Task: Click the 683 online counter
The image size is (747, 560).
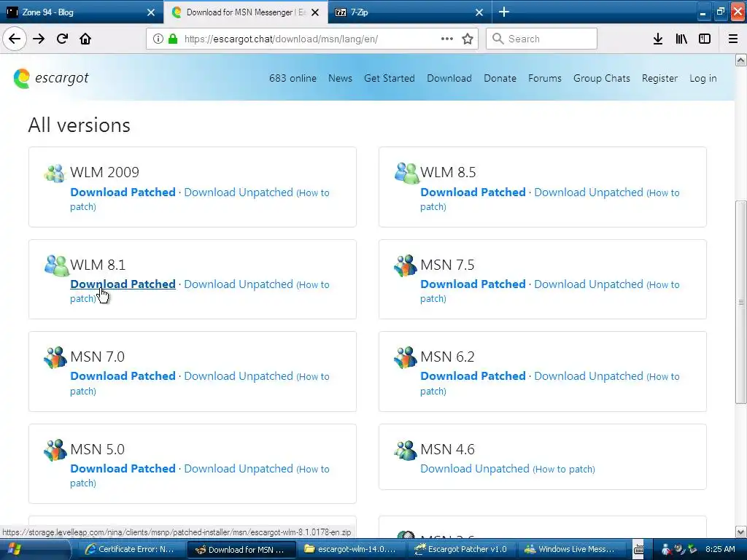Action: [293, 78]
